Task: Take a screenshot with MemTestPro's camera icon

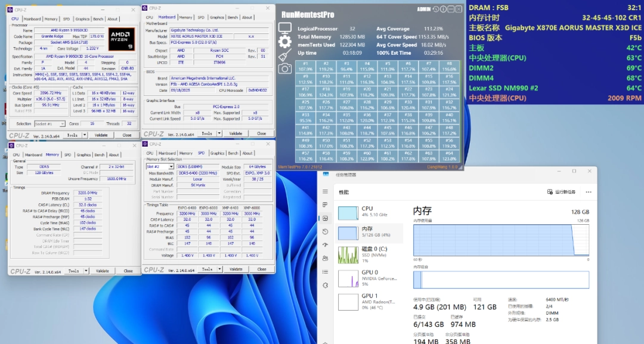Action: [285, 68]
